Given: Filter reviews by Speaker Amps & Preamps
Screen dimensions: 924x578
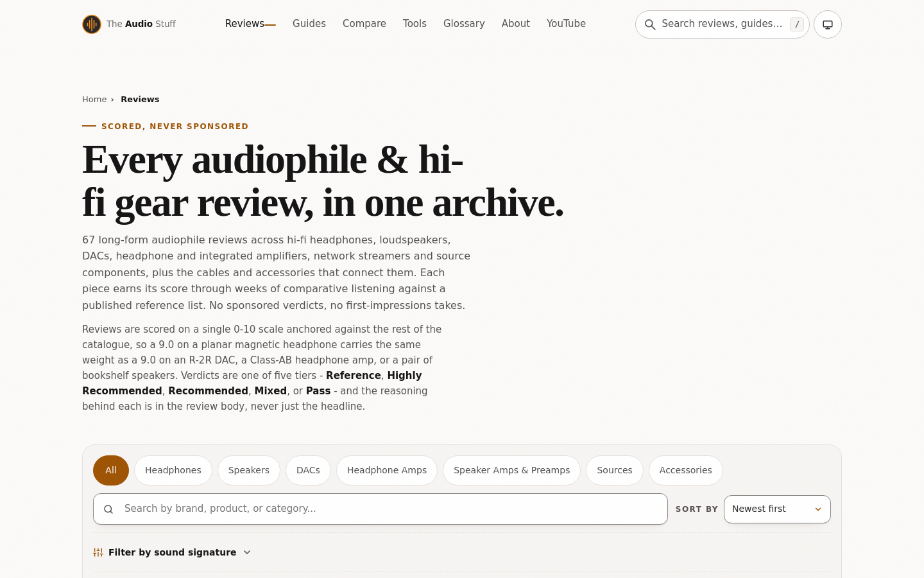Looking at the screenshot, I should coord(511,470).
